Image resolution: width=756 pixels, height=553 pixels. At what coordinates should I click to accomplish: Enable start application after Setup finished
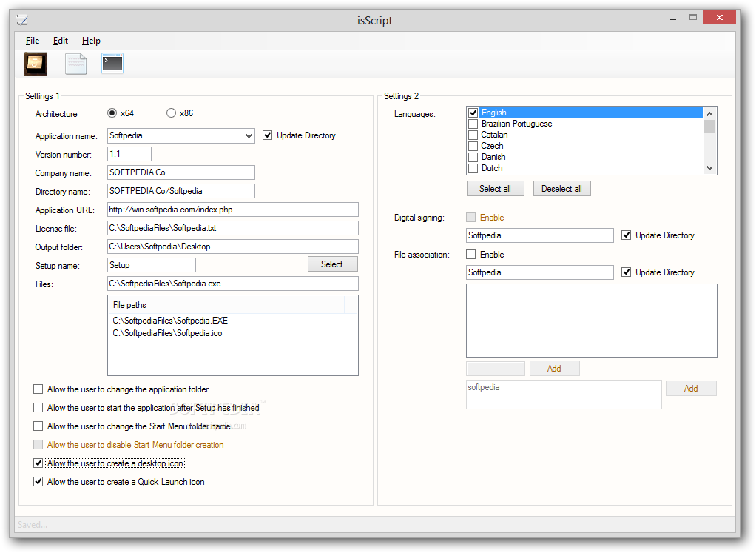pyautogui.click(x=38, y=408)
